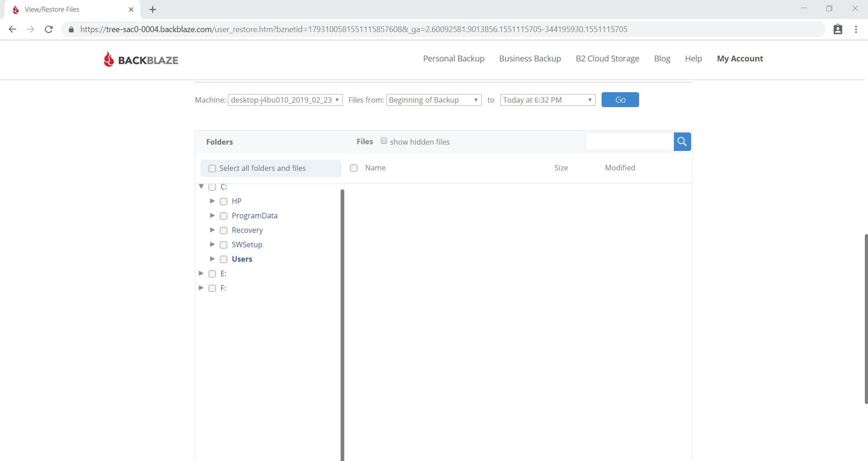Image resolution: width=868 pixels, height=461 pixels.
Task: Click the padlock site info icon
Action: [71, 29]
